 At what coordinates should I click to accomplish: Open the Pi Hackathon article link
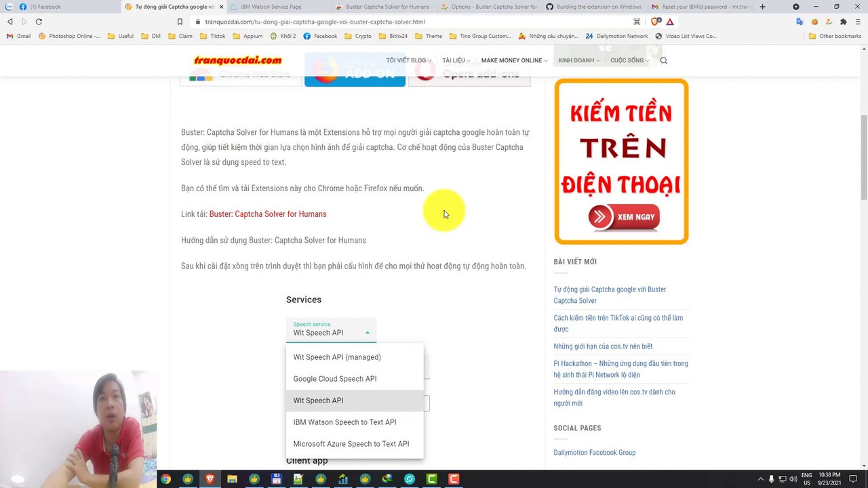pyautogui.click(x=620, y=369)
